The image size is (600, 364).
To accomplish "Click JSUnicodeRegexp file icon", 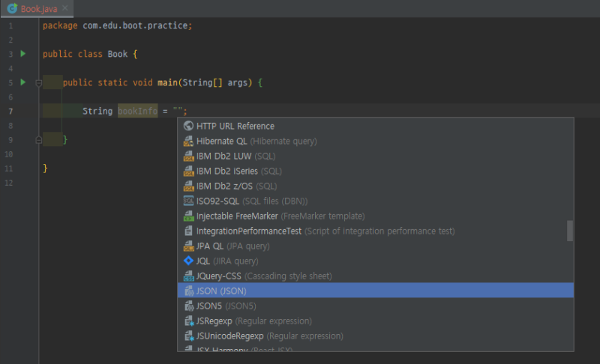I will [189, 336].
